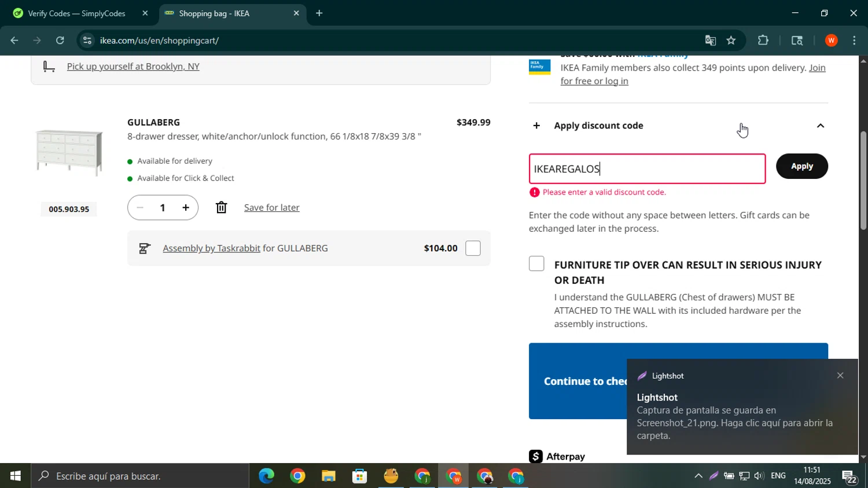Increase GULLABERG quantity with plus button

[x=186, y=207]
